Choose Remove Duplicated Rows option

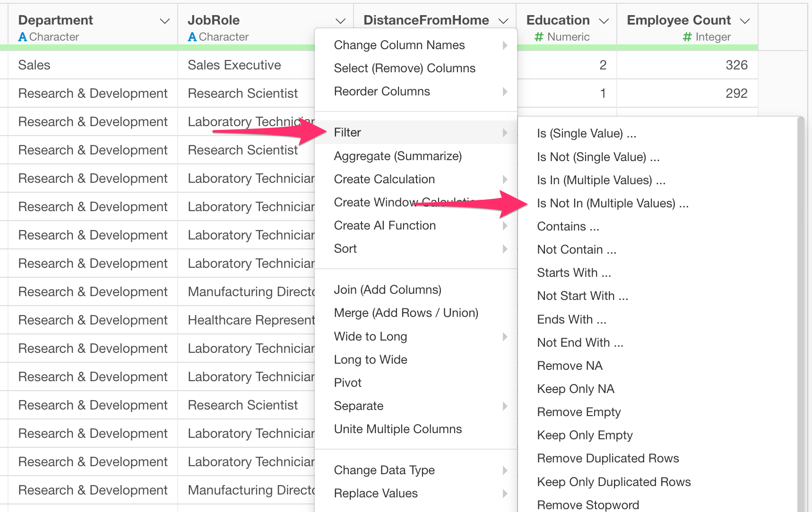pyautogui.click(x=608, y=459)
